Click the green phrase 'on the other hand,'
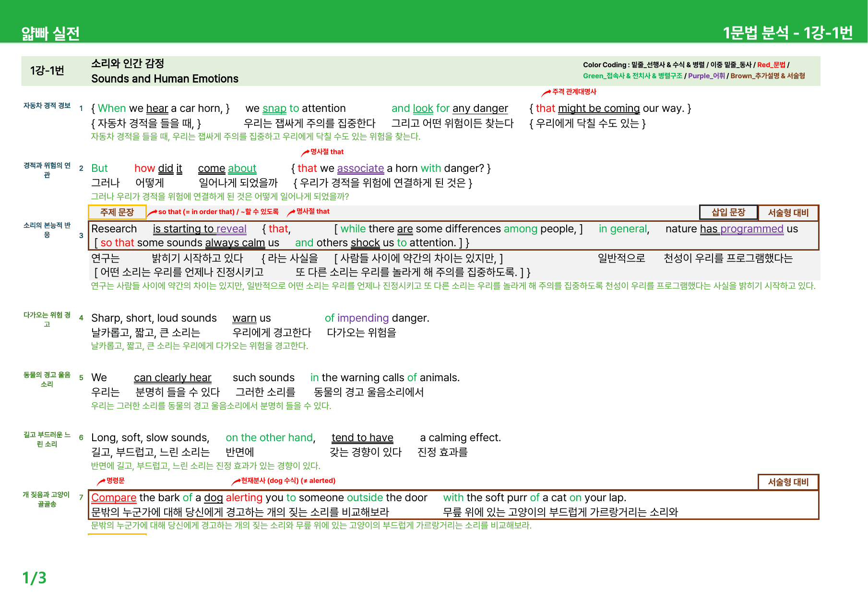Viewport: 868px width, 614px height. click(271, 438)
